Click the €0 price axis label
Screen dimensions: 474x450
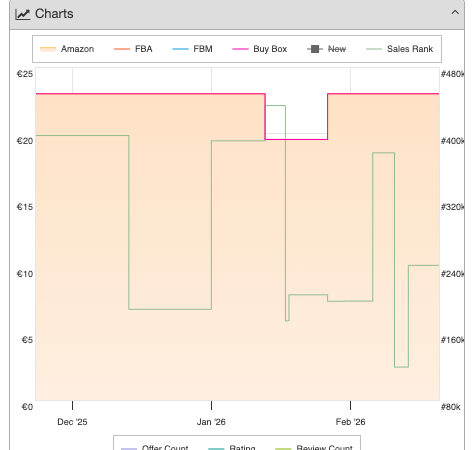tap(27, 407)
